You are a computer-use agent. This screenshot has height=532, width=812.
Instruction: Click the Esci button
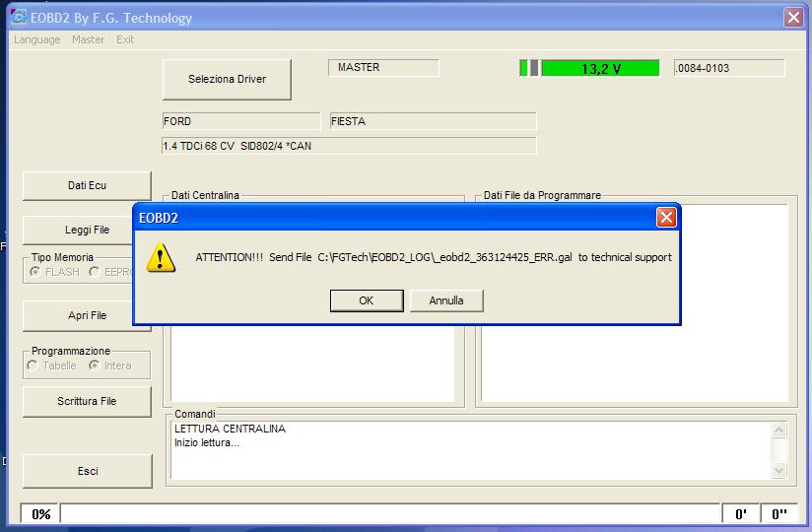(x=88, y=471)
